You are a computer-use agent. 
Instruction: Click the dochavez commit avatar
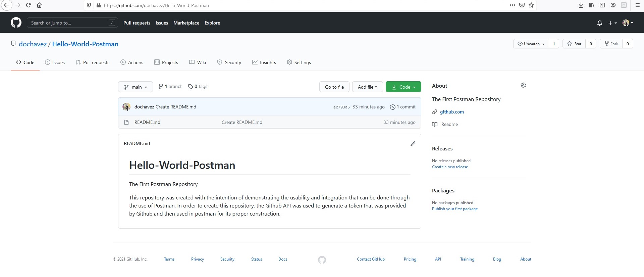[126, 107]
